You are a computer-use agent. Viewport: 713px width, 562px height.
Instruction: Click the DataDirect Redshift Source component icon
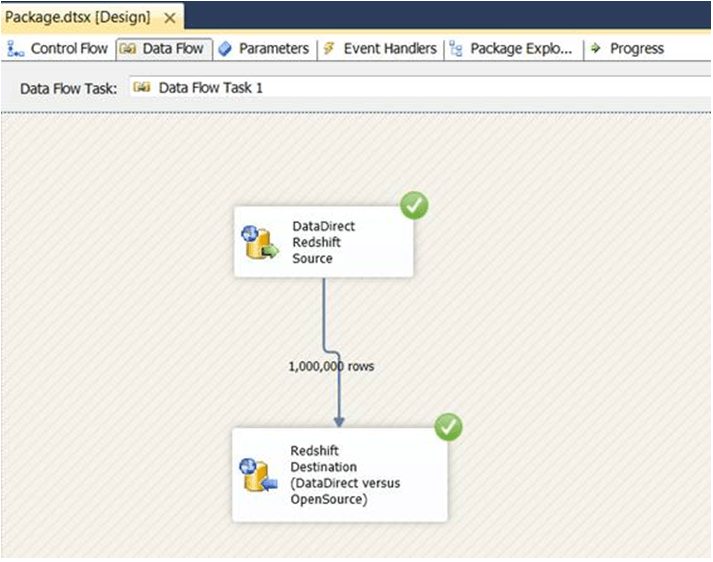(259, 243)
